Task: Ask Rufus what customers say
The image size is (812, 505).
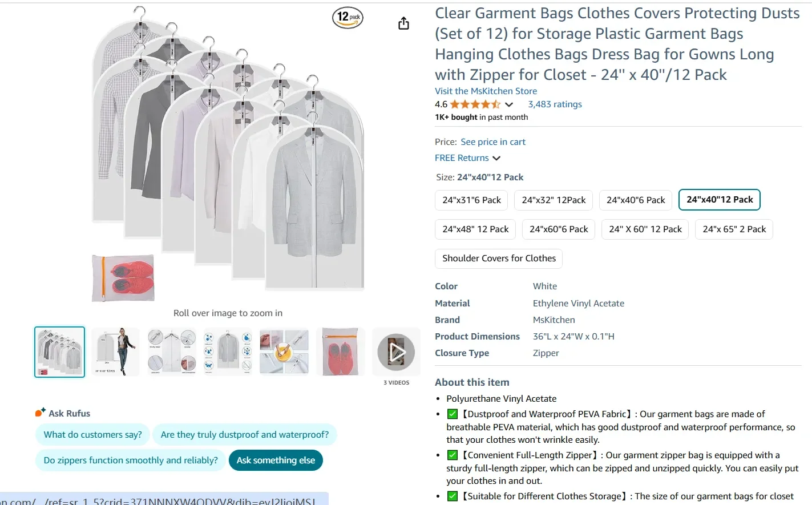Action: point(92,434)
